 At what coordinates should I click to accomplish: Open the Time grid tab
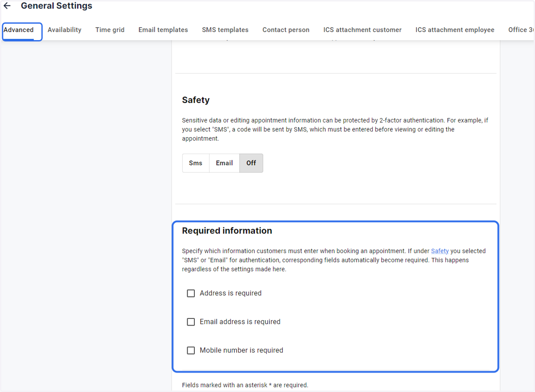[x=110, y=30]
